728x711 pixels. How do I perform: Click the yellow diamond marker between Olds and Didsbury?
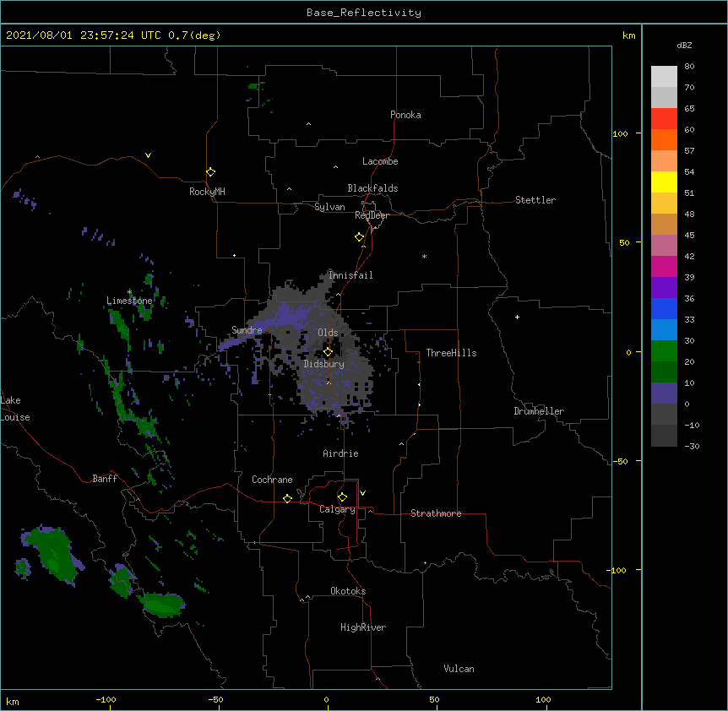pos(328,352)
